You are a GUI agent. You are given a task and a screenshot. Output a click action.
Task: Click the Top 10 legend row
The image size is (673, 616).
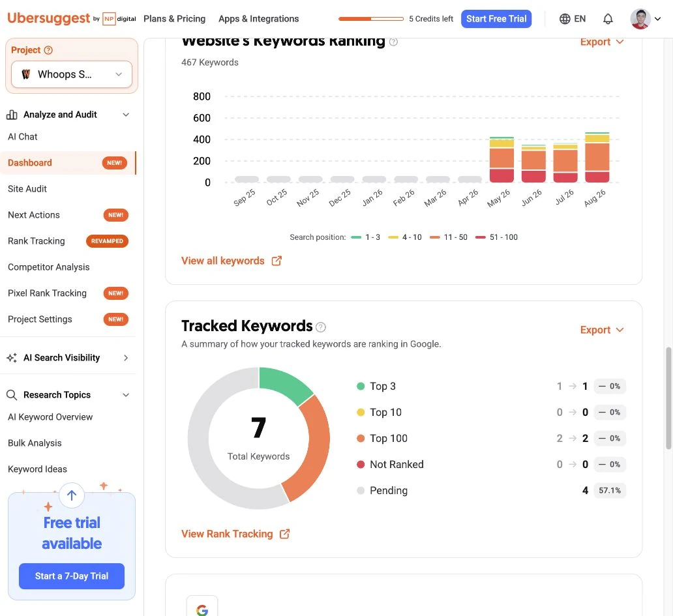coord(491,412)
